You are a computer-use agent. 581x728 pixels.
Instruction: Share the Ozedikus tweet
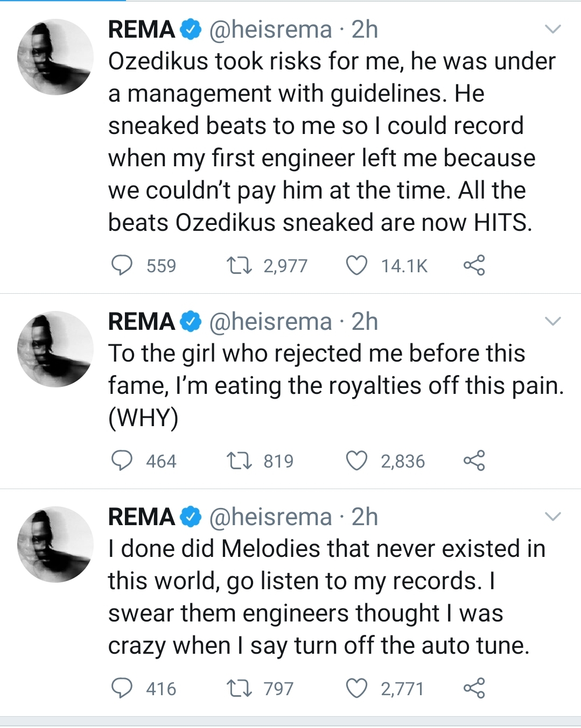[474, 265]
